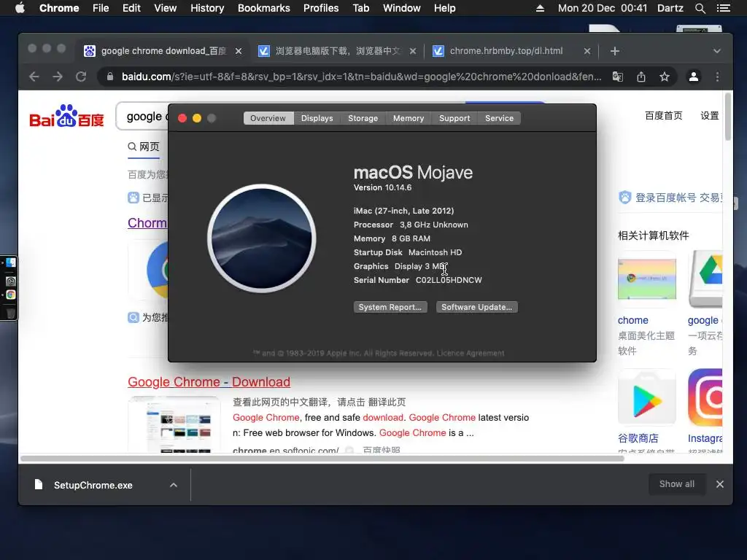Close the google chrome download tab
The height and width of the screenshot is (560, 747).
(x=239, y=51)
